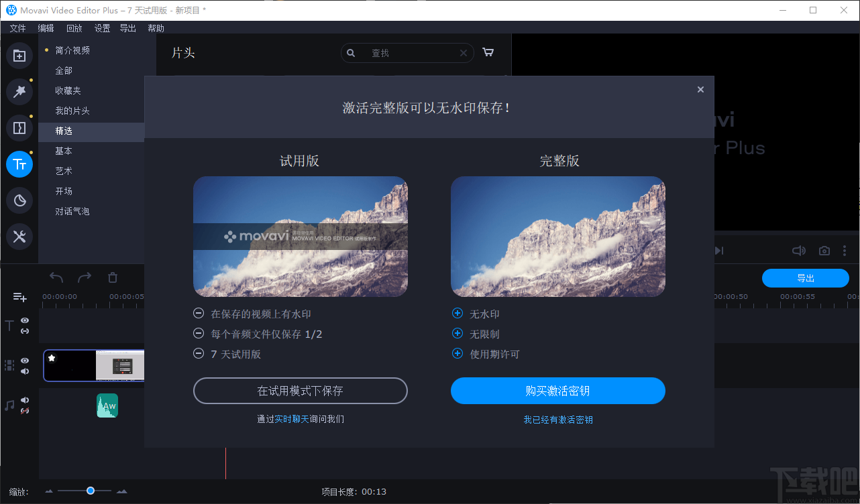Image resolution: width=860 pixels, height=504 pixels.
Task: Click the 实时聊天 link
Action: coord(292,419)
